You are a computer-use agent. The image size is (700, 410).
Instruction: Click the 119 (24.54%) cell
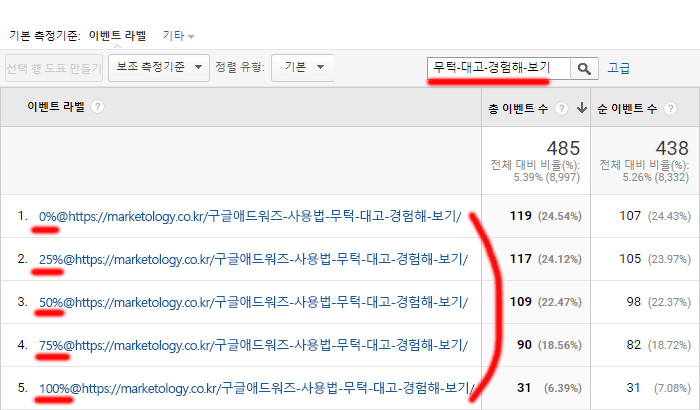[x=536, y=216]
